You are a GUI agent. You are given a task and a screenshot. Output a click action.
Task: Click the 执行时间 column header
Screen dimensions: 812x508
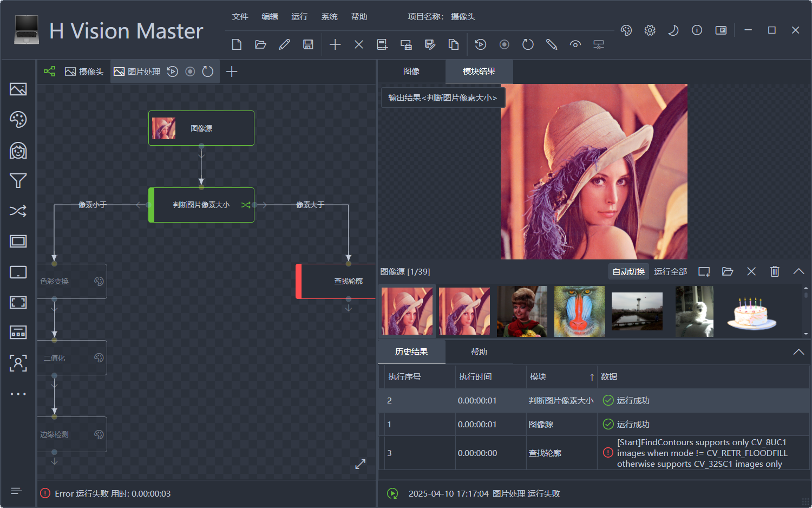[491, 377]
